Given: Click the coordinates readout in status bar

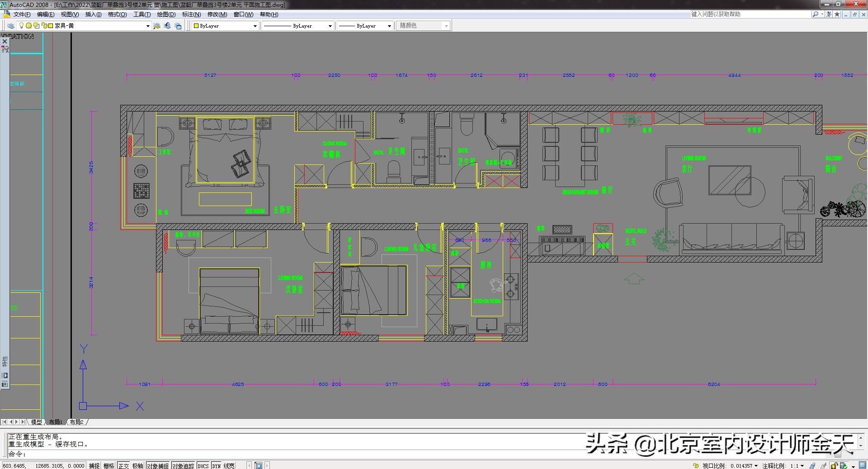Looking at the screenshot, I should tap(43, 465).
